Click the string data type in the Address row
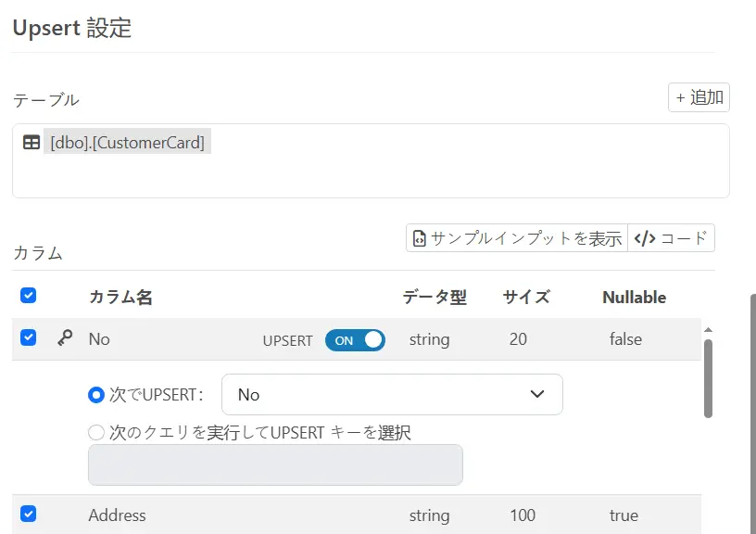 (429, 515)
